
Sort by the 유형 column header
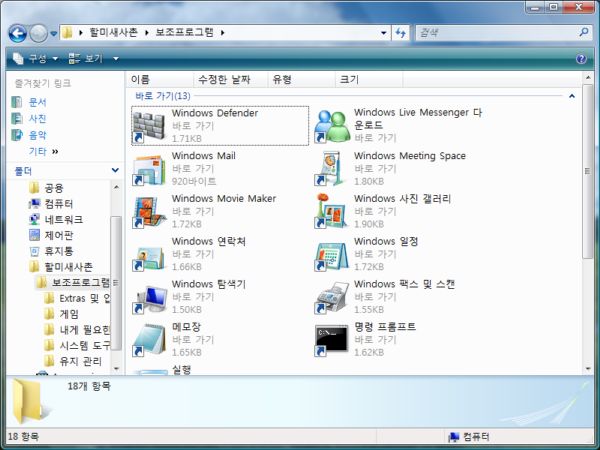tap(302, 80)
